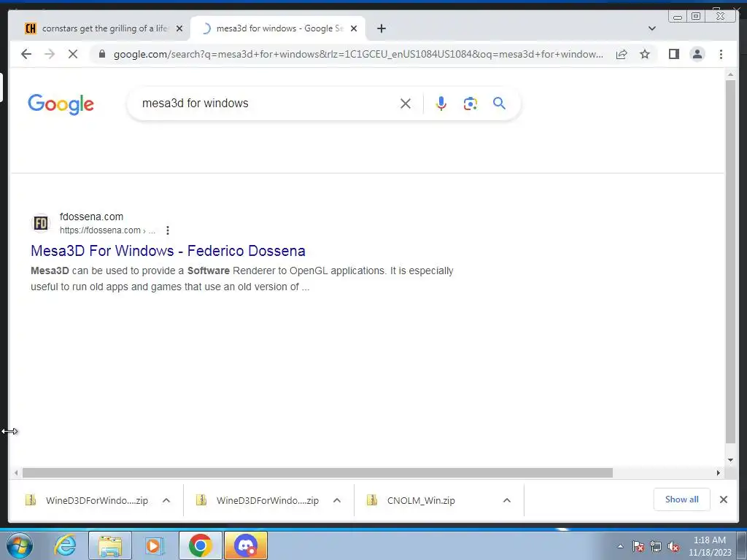Click the fdossena.com site name

pos(91,217)
